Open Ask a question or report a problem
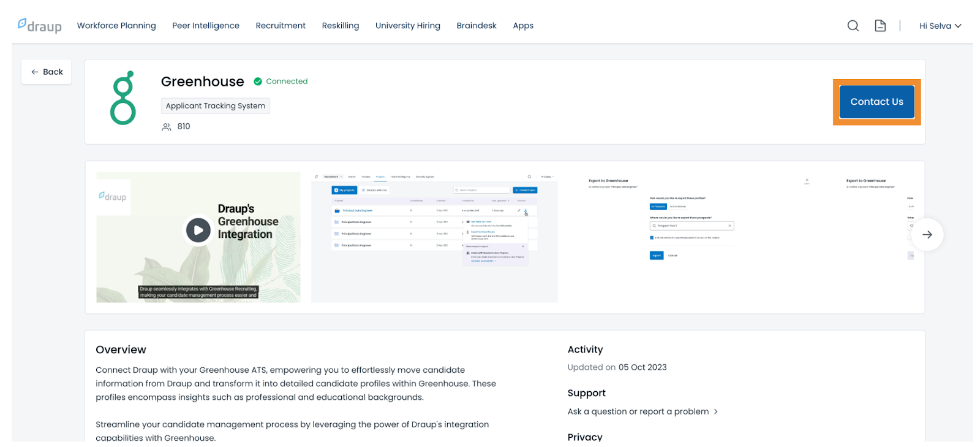Viewport: 980px width, 447px height. [x=643, y=411]
